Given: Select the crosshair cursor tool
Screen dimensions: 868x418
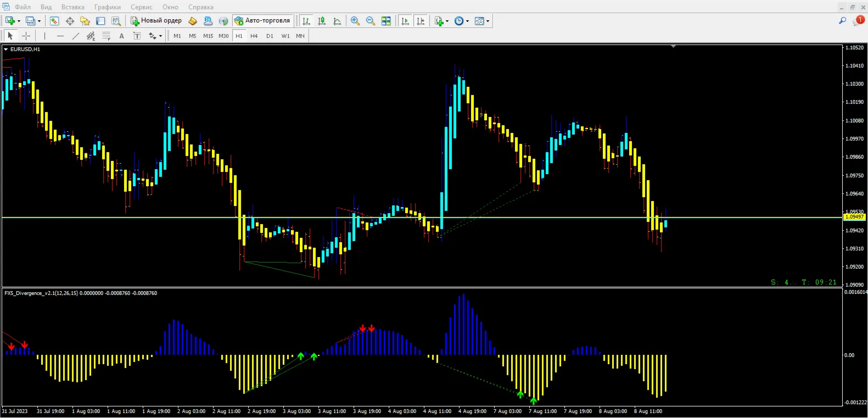Looking at the screenshot, I should [x=26, y=36].
